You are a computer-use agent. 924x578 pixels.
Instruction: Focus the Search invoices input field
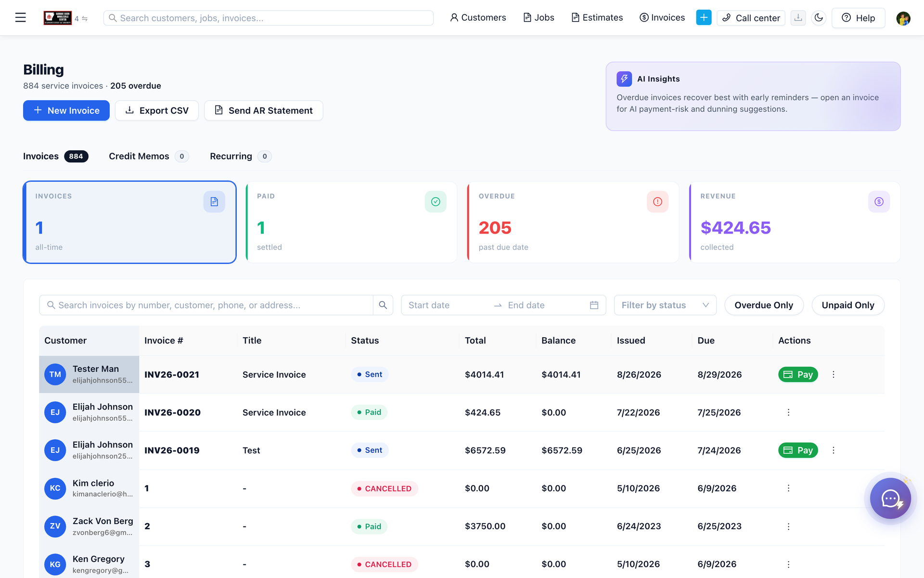tap(206, 305)
